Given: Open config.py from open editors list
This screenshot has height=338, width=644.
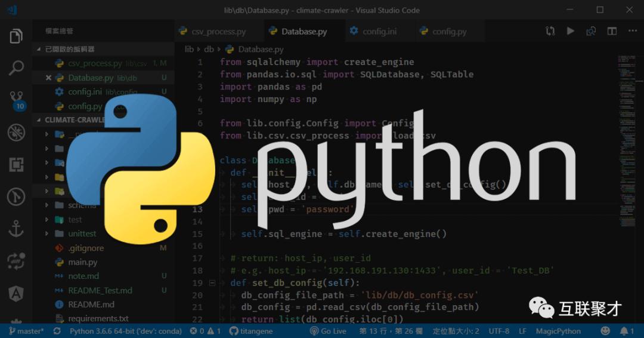Looking at the screenshot, I should coord(103,106).
